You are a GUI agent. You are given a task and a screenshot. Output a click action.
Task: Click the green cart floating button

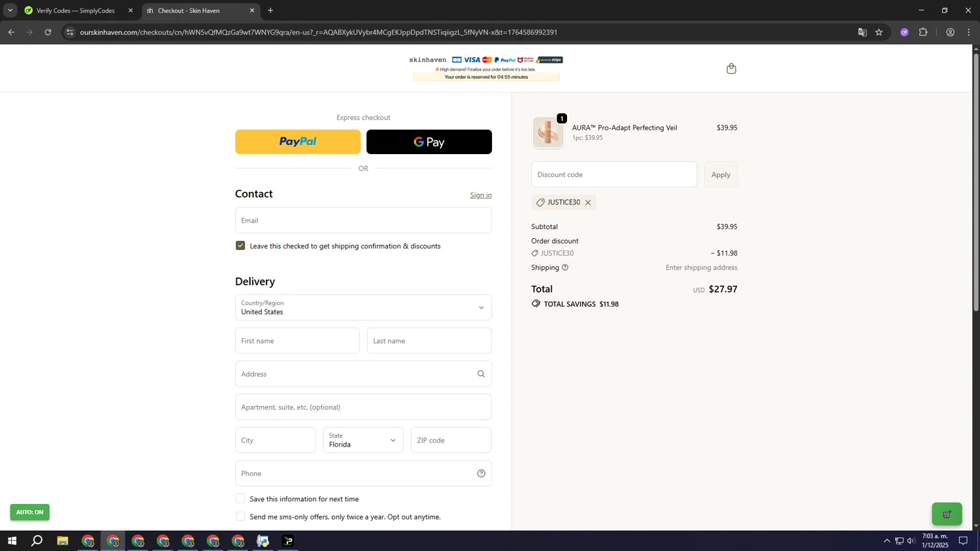coord(947,514)
